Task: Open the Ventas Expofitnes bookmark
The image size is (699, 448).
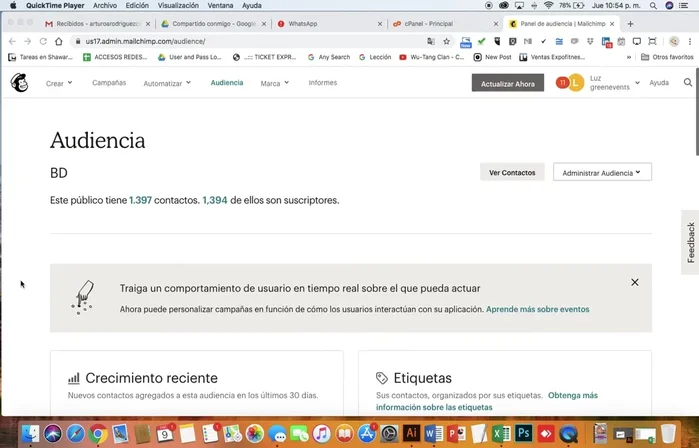Action: click(552, 57)
